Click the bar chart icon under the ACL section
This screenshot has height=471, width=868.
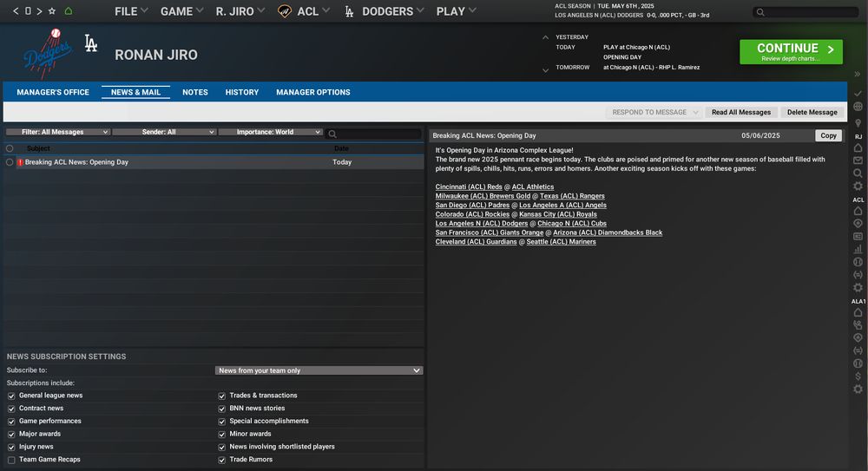(x=858, y=249)
